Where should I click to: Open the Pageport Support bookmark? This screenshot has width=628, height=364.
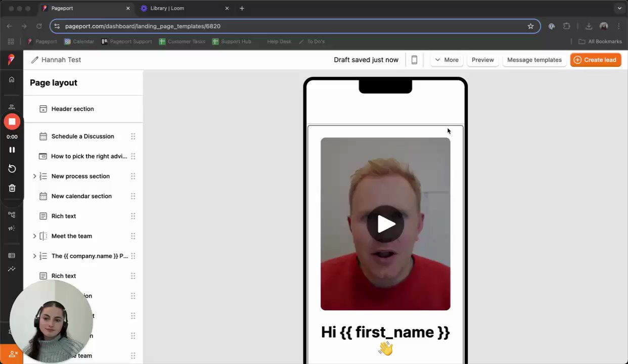[126, 41]
